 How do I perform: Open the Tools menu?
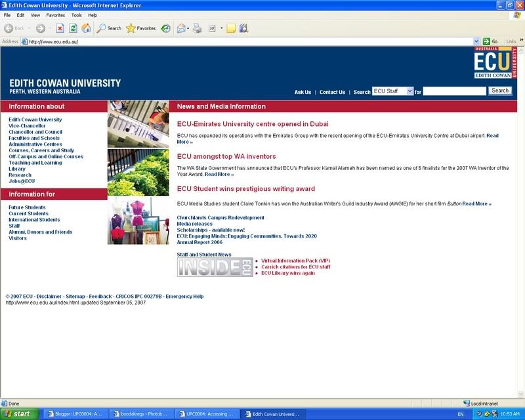(x=76, y=14)
